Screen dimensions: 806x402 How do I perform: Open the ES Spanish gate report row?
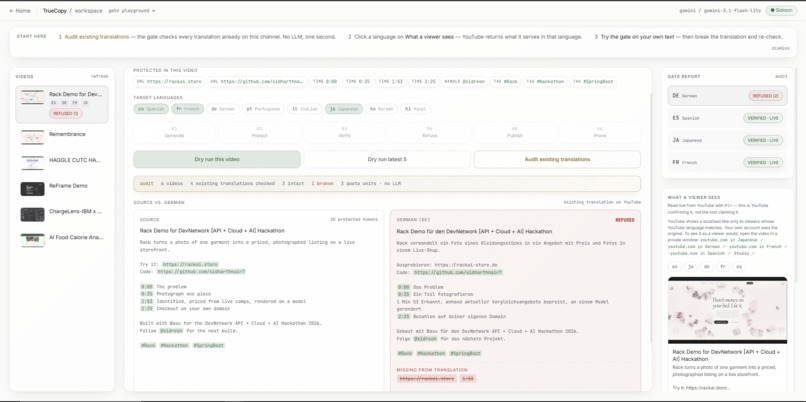pos(727,118)
